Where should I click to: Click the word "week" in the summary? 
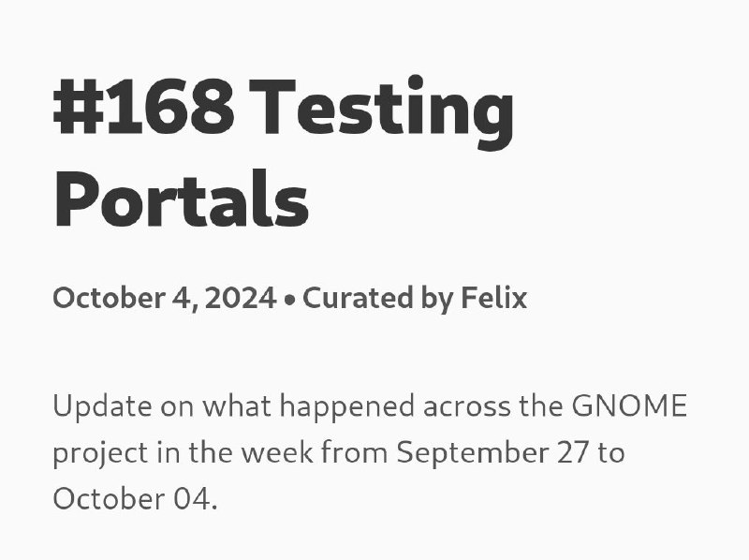pyautogui.click(x=276, y=452)
